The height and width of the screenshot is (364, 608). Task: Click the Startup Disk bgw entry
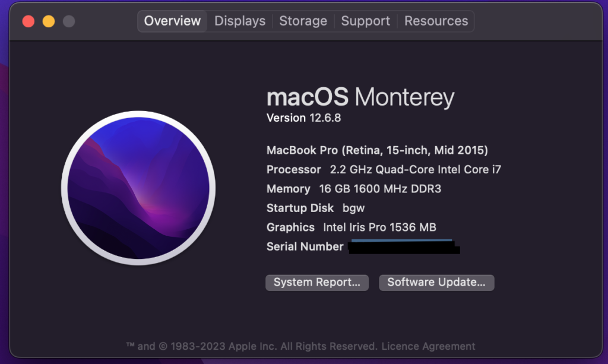(315, 208)
